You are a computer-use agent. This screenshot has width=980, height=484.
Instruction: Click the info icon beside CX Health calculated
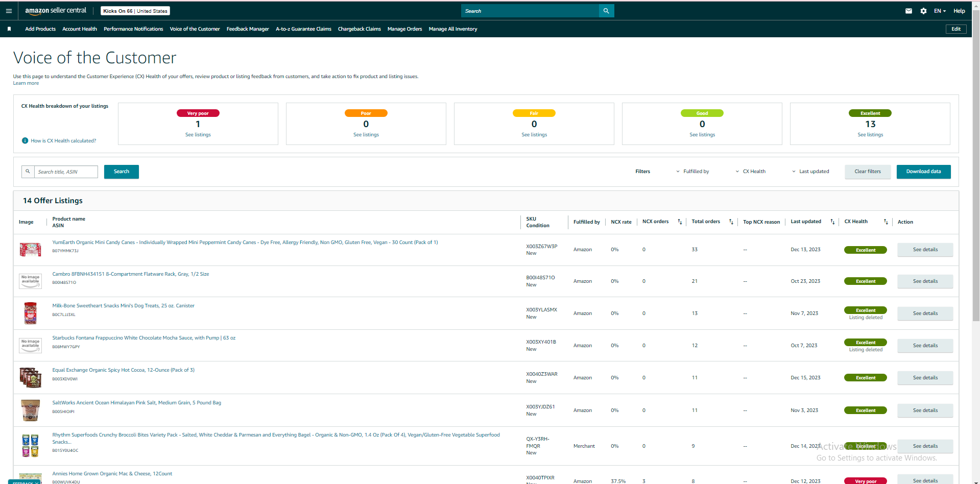point(25,141)
